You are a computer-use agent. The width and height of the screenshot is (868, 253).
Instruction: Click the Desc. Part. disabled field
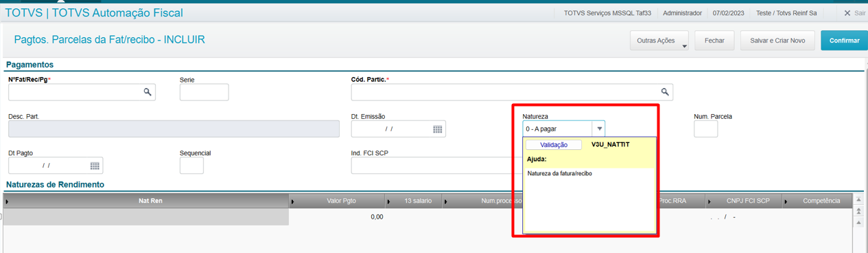(174, 129)
